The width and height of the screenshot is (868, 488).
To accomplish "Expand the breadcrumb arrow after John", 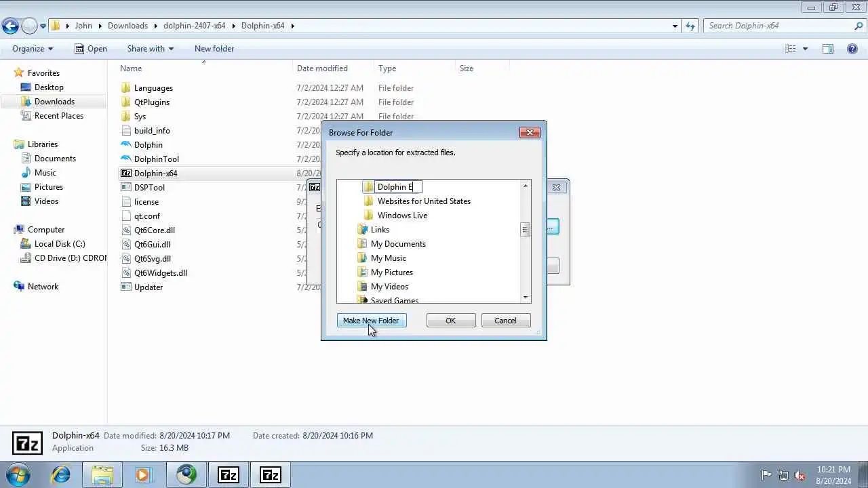I will coord(100,26).
